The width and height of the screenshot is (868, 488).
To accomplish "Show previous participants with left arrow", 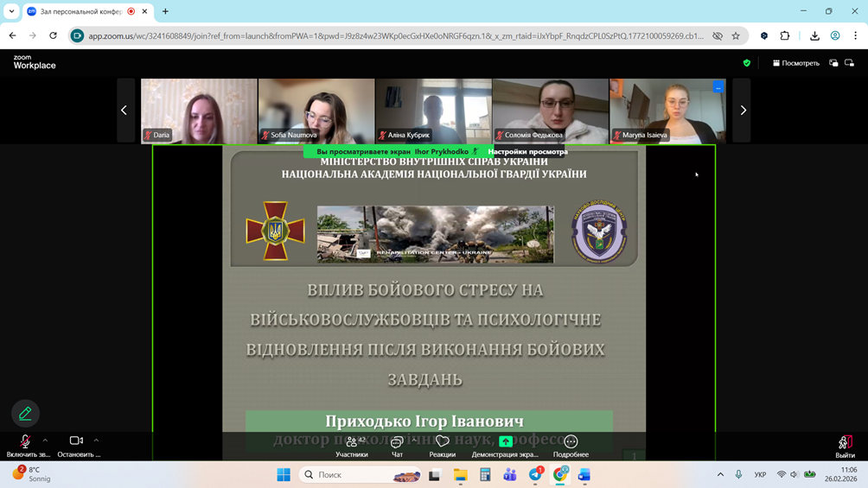I will (x=124, y=111).
